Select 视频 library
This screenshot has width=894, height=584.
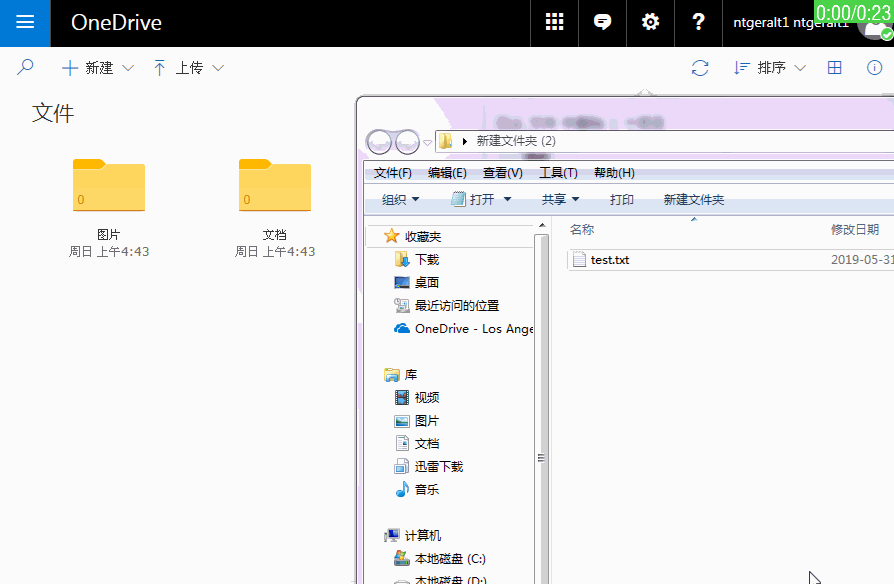[x=426, y=398]
